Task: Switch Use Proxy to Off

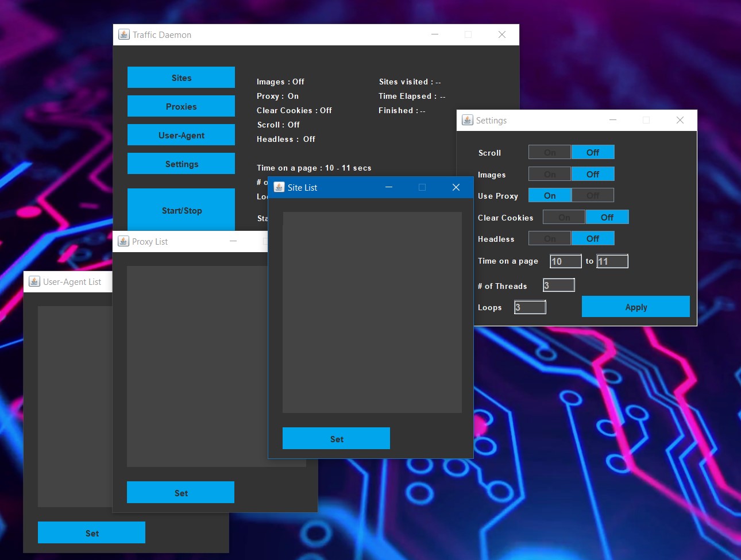Action: click(593, 195)
